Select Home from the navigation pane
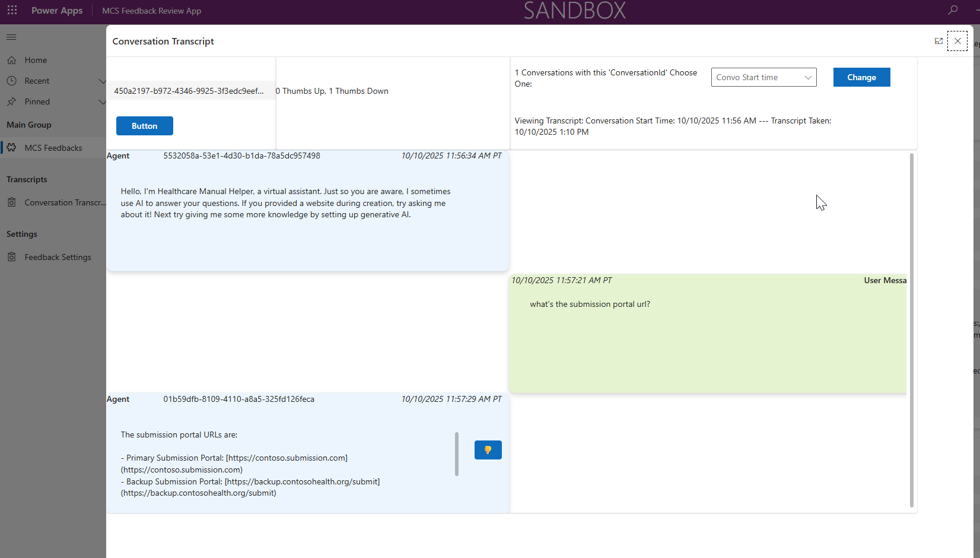 (x=36, y=60)
